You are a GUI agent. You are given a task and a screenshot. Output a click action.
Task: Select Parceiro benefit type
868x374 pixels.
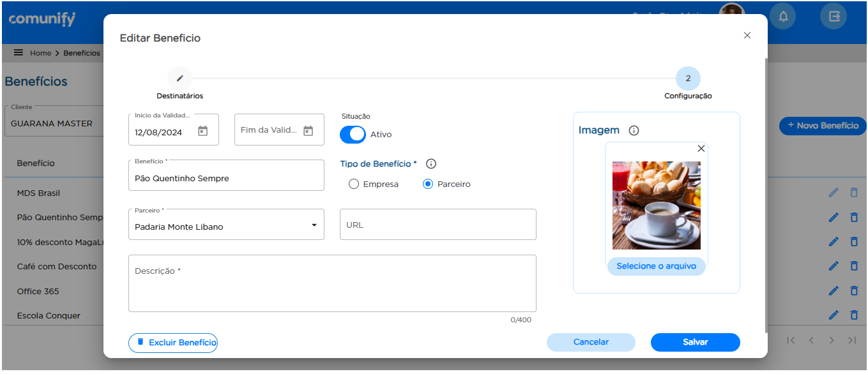point(428,184)
